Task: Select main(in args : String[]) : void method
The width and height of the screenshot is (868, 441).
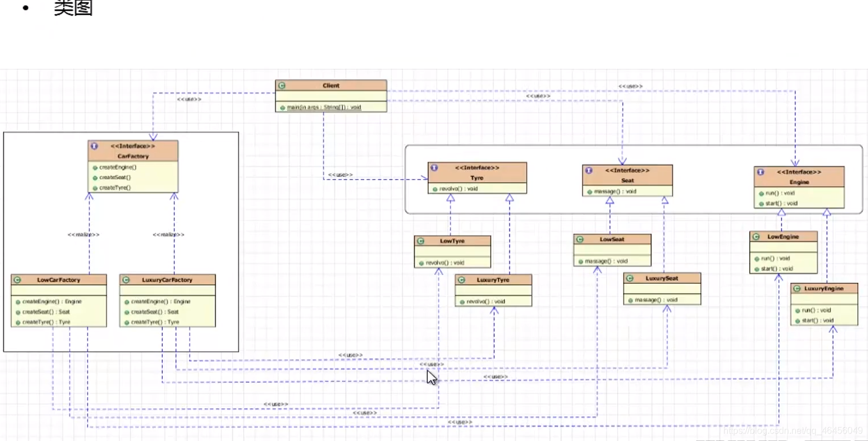Action: 324,107
